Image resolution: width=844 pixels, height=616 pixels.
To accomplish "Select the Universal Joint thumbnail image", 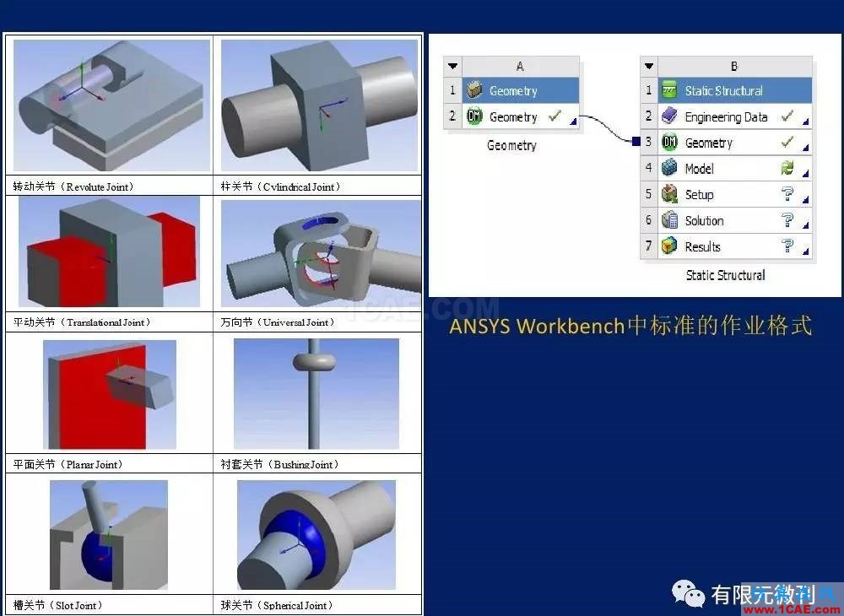I will point(322,253).
